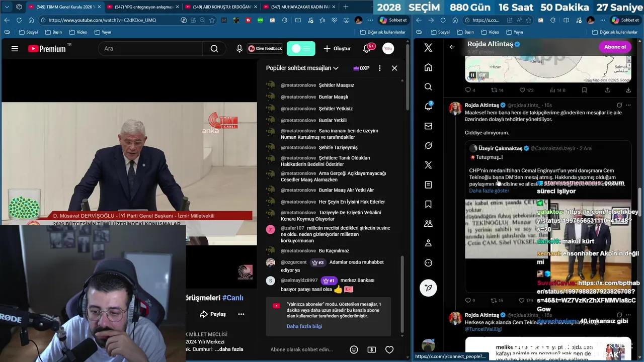
Task: Close the live chat panel
Action: pyautogui.click(x=394, y=68)
